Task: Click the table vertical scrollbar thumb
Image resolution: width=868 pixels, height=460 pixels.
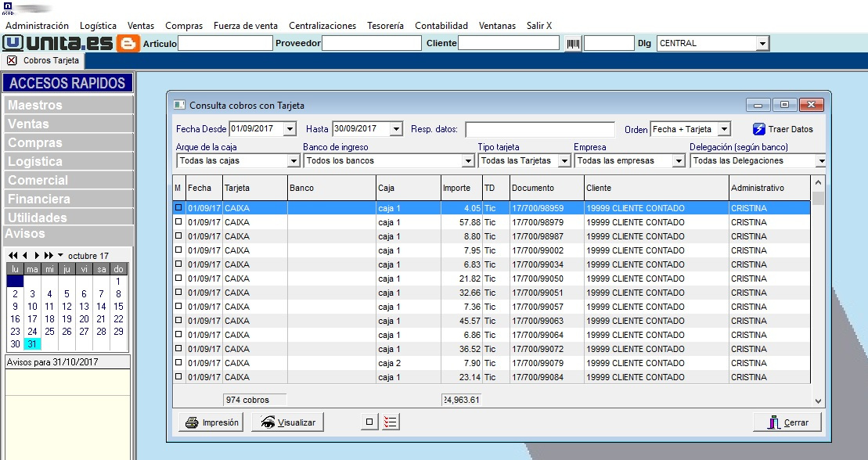Action: [x=818, y=198]
